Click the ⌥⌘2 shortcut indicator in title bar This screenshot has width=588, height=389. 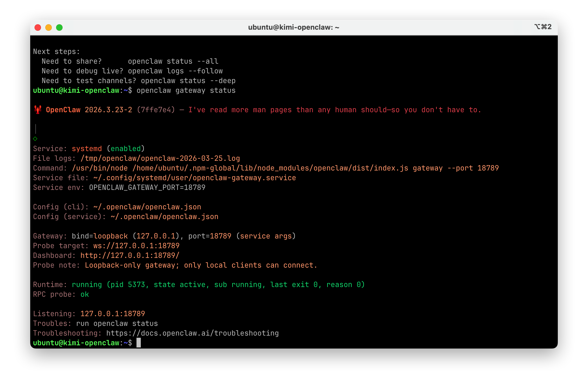543,27
